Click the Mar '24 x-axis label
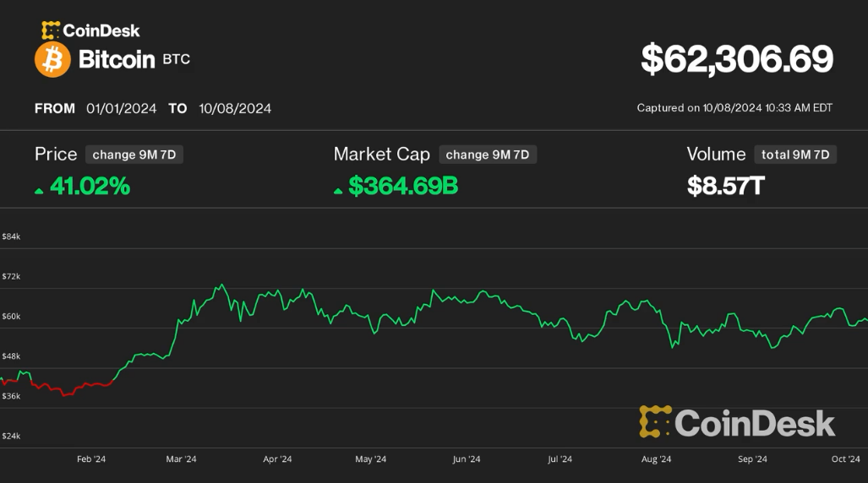The image size is (868, 483). click(181, 459)
